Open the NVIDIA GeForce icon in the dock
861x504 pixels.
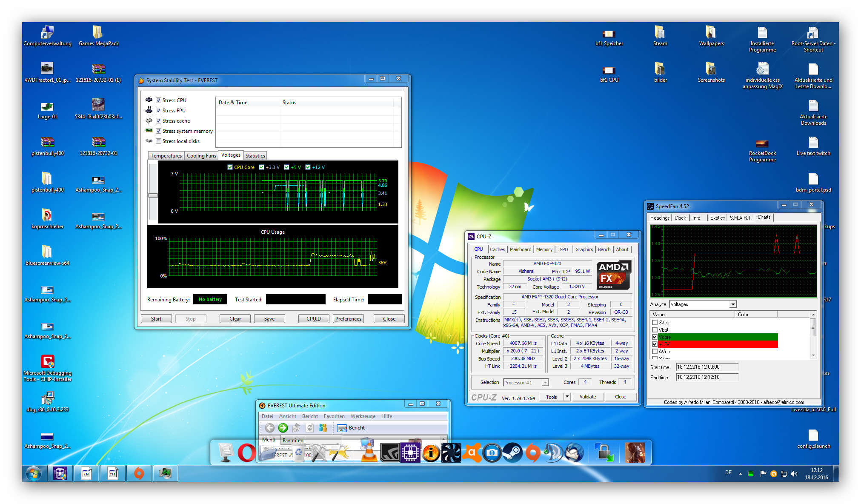(x=389, y=453)
